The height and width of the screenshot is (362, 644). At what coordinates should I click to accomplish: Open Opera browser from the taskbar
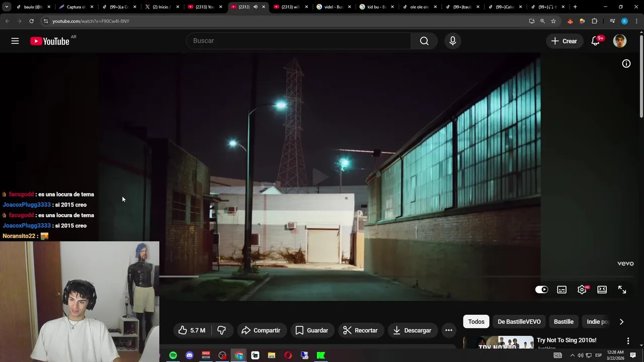pyautogui.click(x=288, y=355)
